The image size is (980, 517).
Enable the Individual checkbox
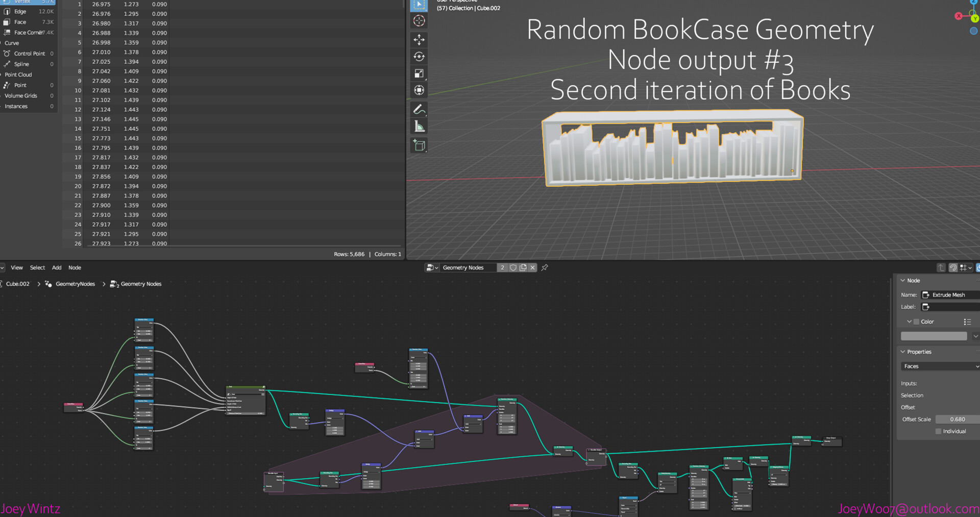point(938,431)
